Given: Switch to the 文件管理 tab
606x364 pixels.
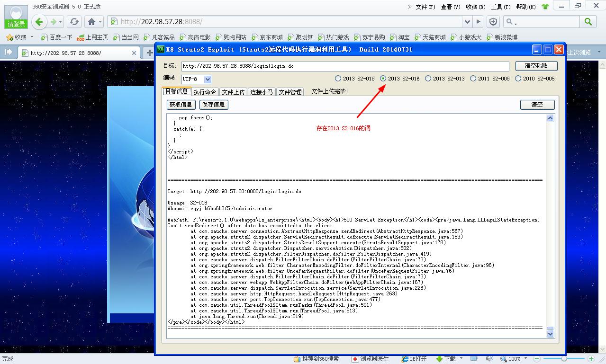Looking at the screenshot, I should click(x=290, y=92).
